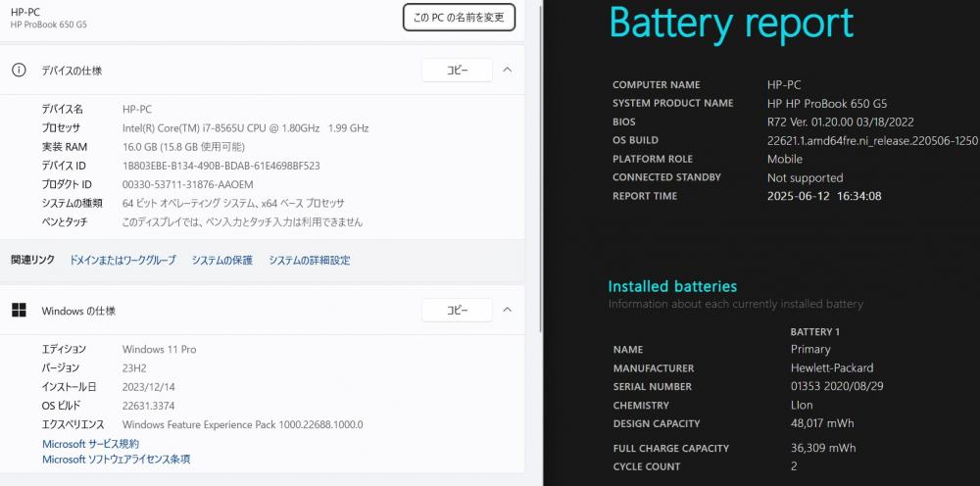Open システムの詳細設定 link
The height and width of the screenshot is (486, 980).
click(x=310, y=260)
